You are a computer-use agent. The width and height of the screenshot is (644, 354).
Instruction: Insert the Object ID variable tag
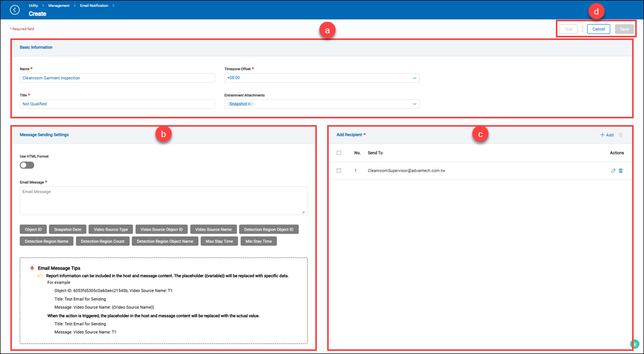point(33,229)
